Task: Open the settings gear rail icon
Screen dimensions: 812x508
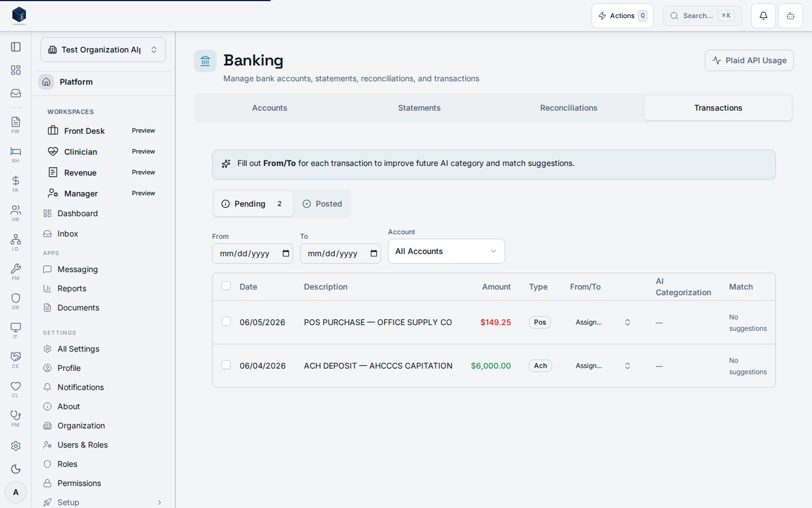Action: (x=16, y=446)
